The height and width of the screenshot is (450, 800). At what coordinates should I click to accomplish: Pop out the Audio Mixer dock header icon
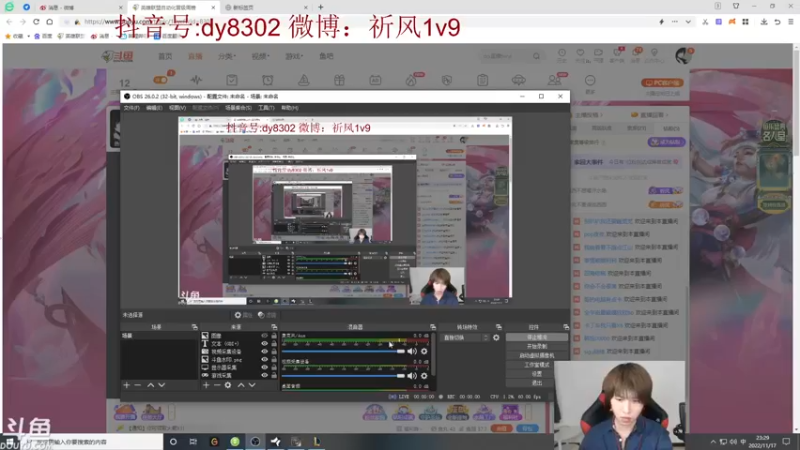433,327
